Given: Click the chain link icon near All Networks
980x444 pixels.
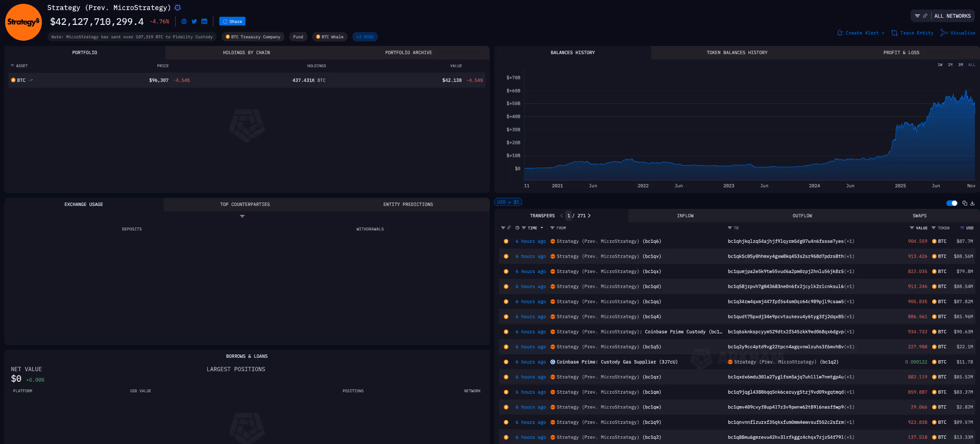Looking at the screenshot, I should pos(925,16).
